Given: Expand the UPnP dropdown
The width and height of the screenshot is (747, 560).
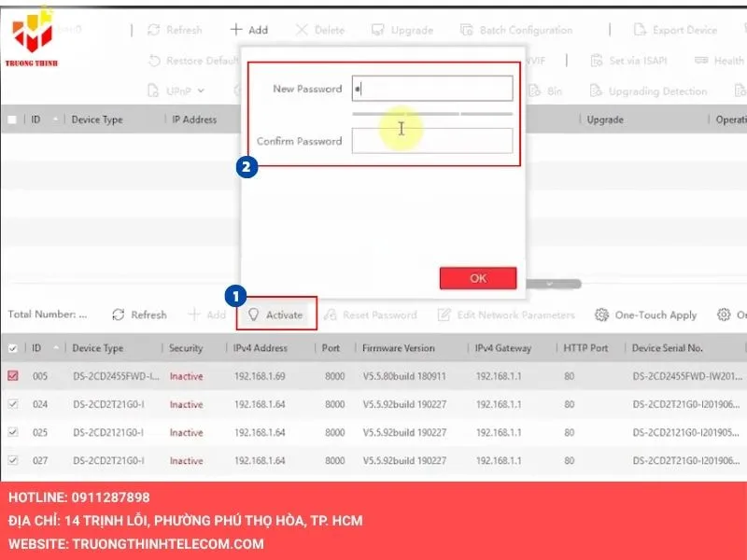Looking at the screenshot, I should 201,91.
